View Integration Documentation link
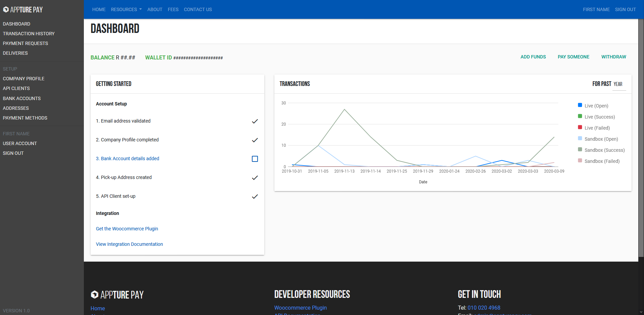The width and height of the screenshot is (644, 315). coord(129,244)
